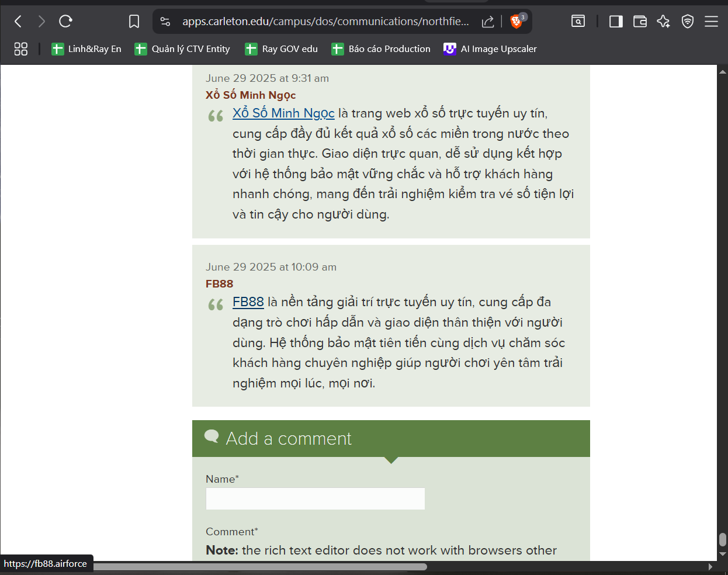This screenshot has width=728, height=575.
Task: Click the Name input field
Action: (316, 498)
